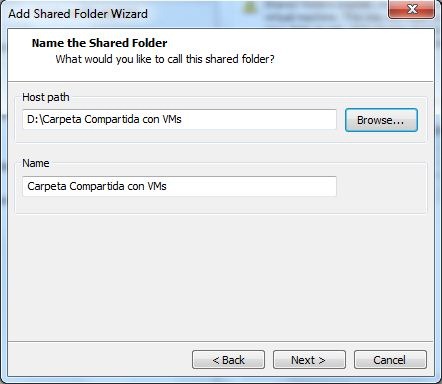
Task: Click 'D:\' at start of Host path field
Action: 34,119
